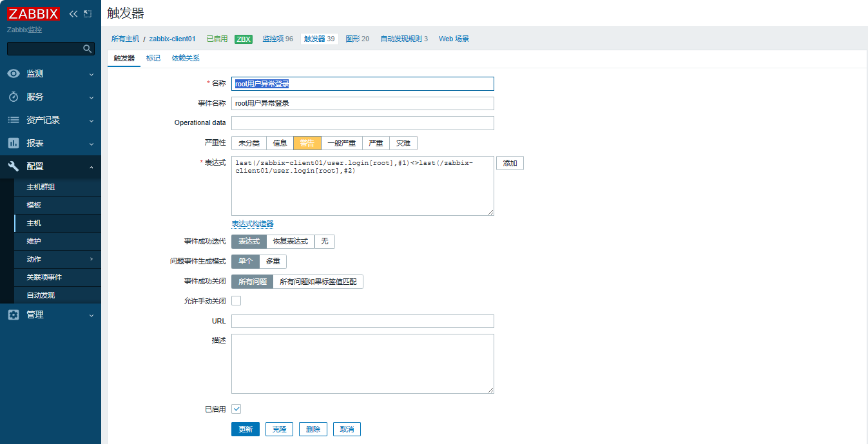Collapse the 配置 menu section
868x444 pixels.
point(91,167)
